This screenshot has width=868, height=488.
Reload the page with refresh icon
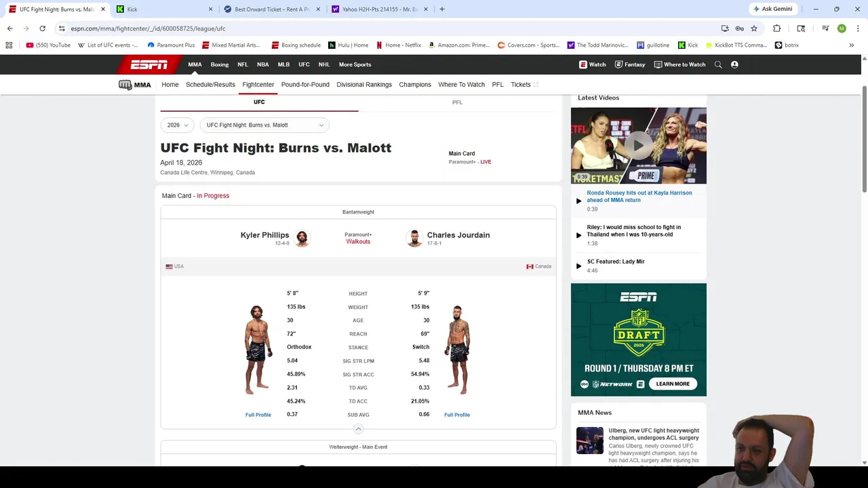[x=42, y=28]
